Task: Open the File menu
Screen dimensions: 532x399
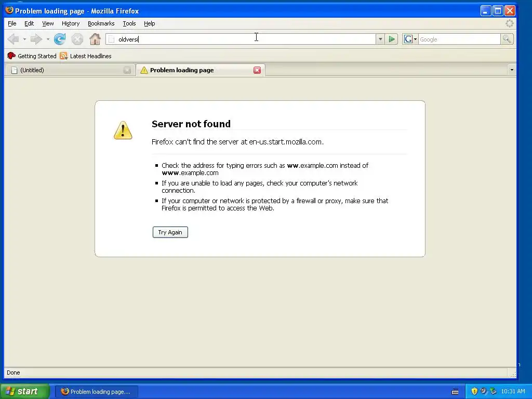Action: click(x=12, y=23)
